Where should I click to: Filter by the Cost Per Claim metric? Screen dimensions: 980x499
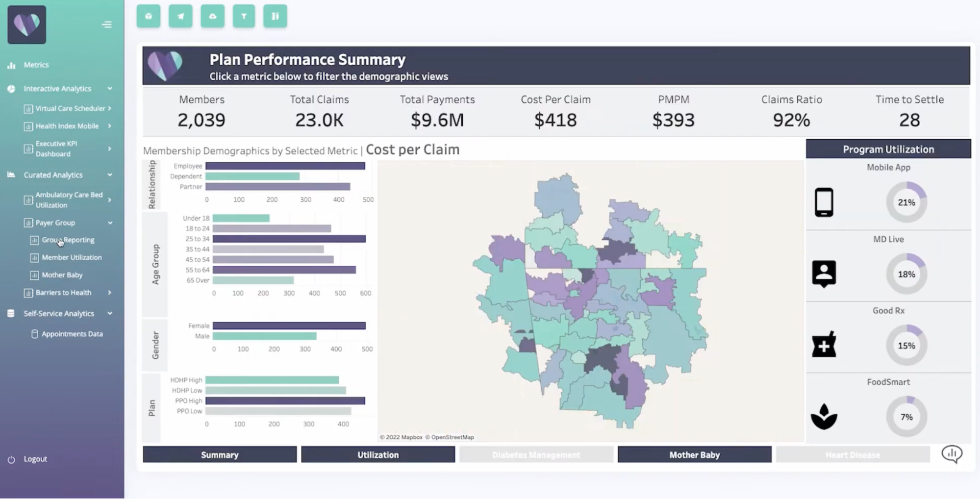coord(555,112)
